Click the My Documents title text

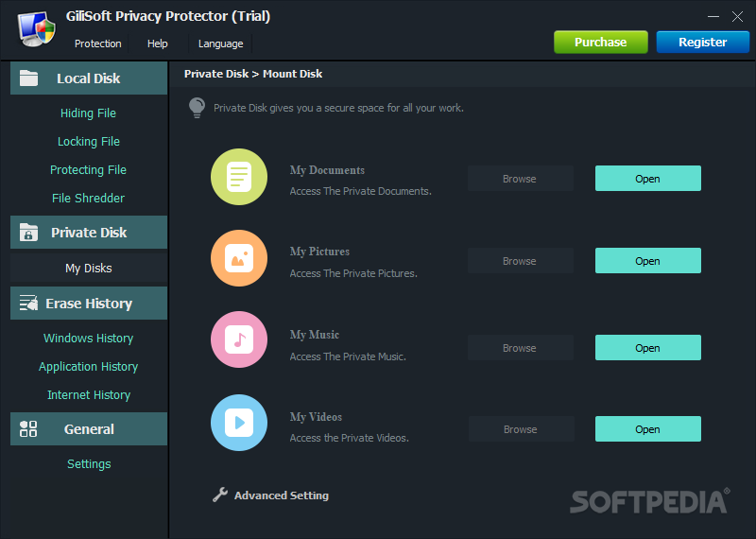327,170
